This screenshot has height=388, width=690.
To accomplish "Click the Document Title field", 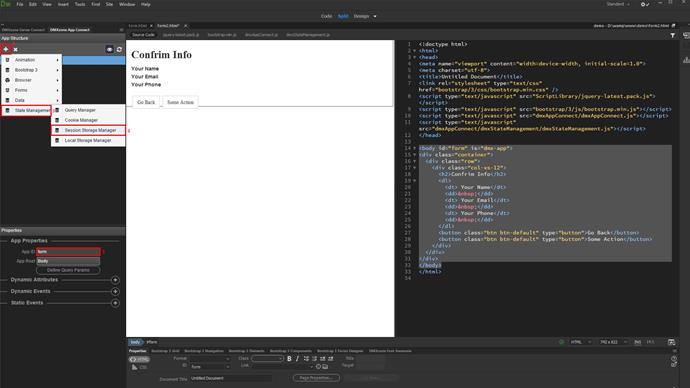I will tap(231, 378).
